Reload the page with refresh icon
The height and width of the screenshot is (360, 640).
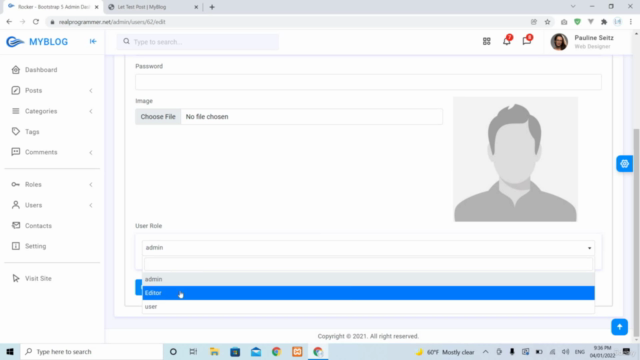click(x=36, y=22)
